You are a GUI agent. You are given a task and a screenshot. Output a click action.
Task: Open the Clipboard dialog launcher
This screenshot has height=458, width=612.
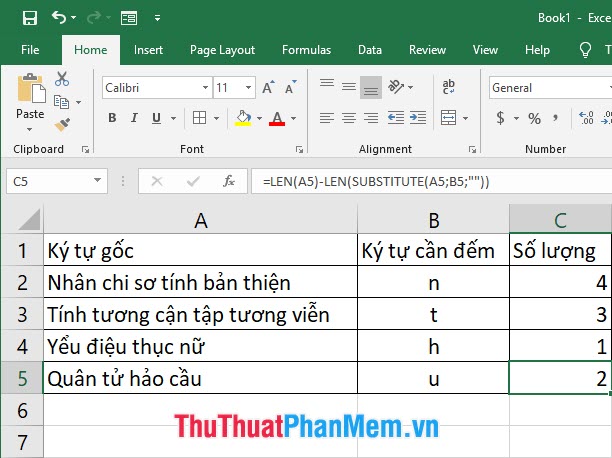(x=85, y=150)
